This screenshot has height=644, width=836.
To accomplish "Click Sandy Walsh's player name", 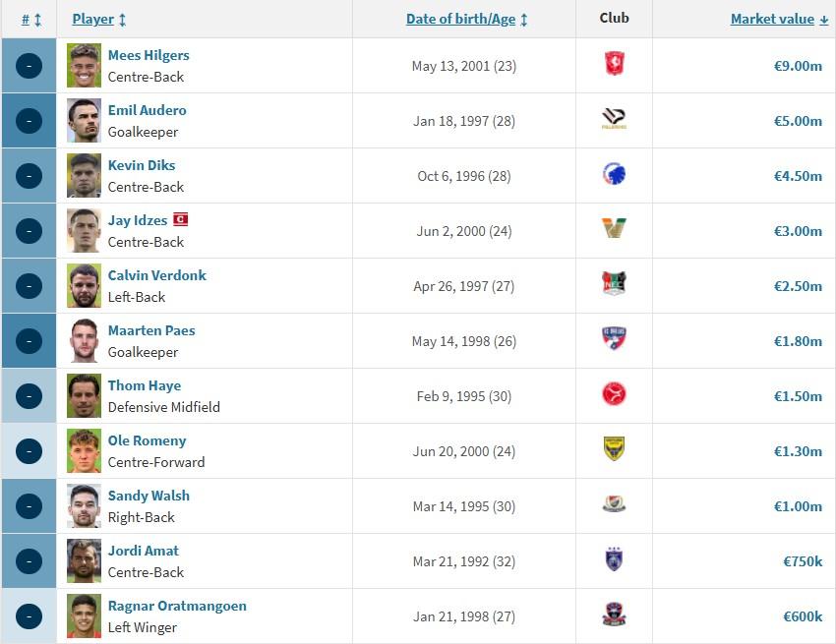I will pos(149,496).
